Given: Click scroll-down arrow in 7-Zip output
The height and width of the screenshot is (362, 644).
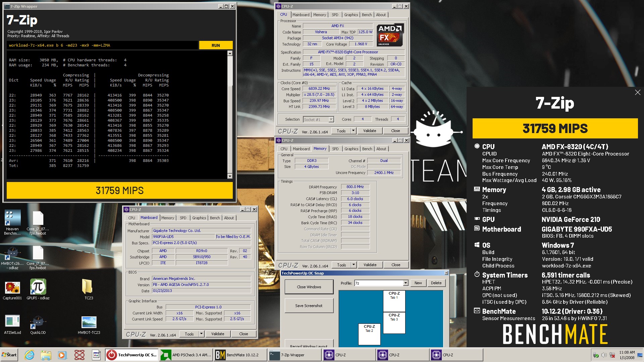Looking at the screenshot, I should (x=230, y=176).
